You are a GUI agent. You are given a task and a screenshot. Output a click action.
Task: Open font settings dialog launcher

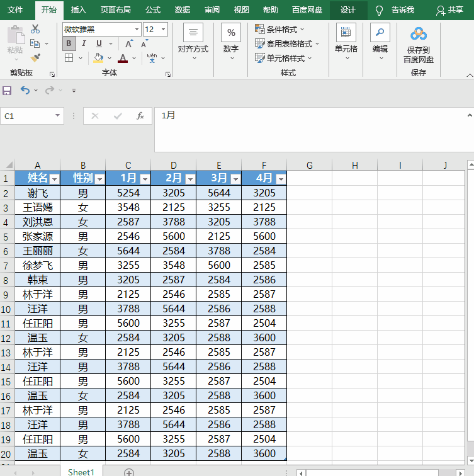pyautogui.click(x=168, y=74)
